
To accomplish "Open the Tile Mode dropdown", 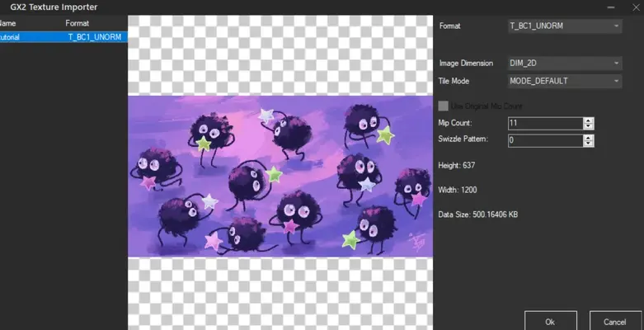I will tap(565, 81).
